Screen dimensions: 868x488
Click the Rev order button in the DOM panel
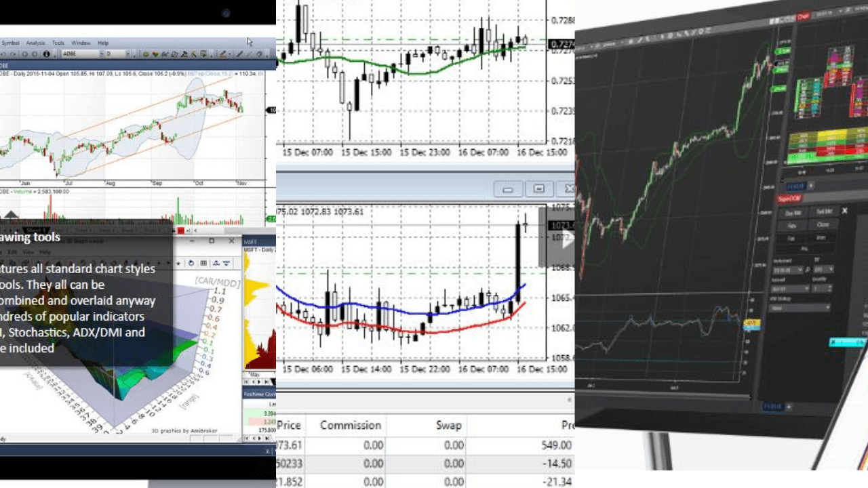click(x=793, y=225)
